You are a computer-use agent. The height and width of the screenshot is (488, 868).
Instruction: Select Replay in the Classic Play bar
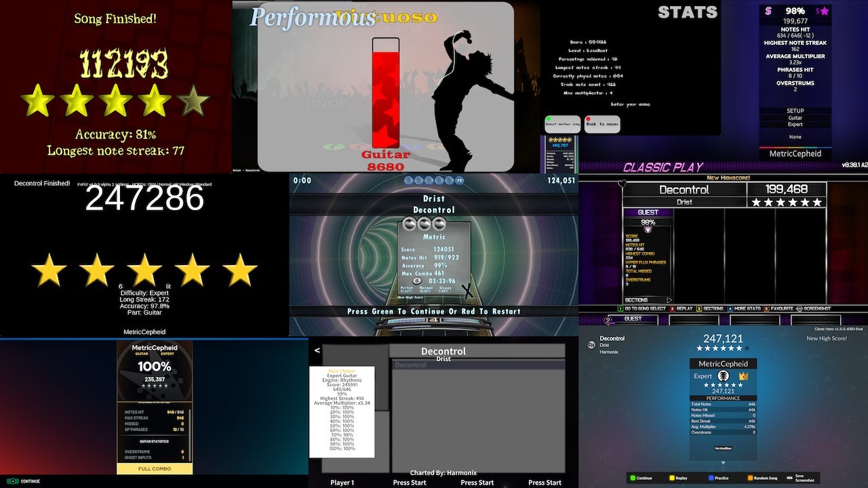pos(681,308)
